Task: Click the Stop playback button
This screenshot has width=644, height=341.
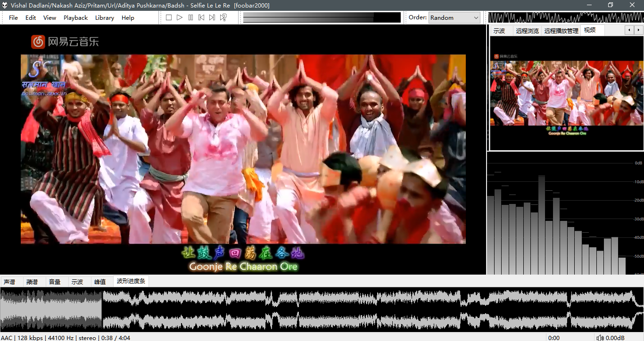Action: (169, 17)
